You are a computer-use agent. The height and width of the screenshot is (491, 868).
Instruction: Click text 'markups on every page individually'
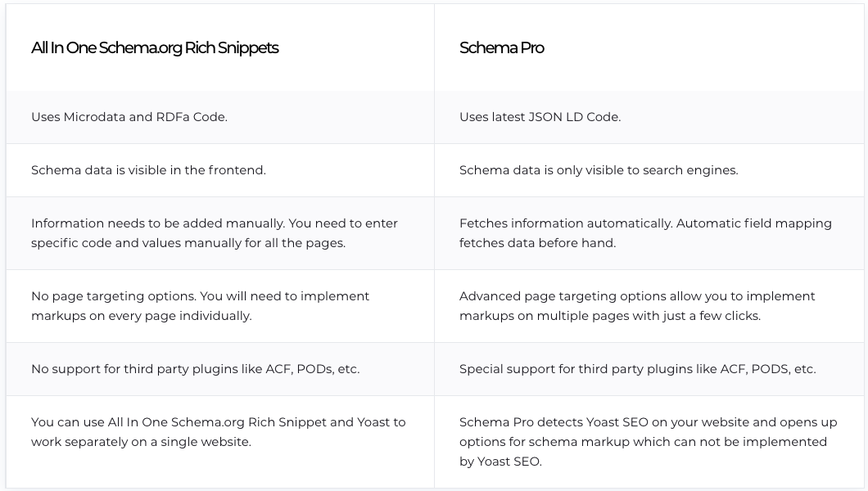141,316
